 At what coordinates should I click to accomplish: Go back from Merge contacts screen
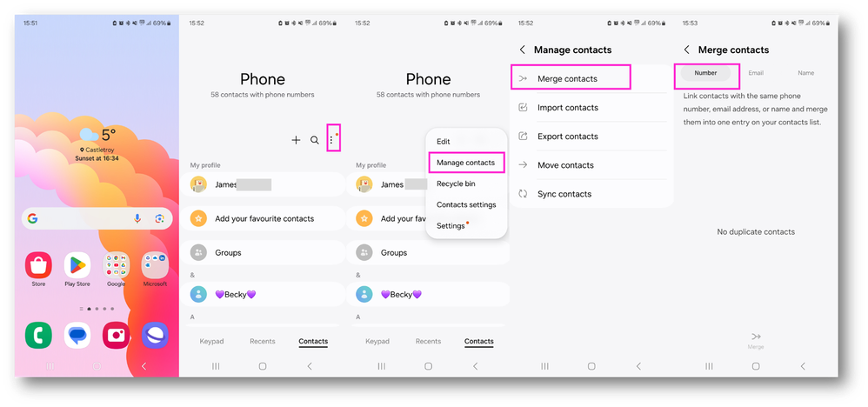686,50
